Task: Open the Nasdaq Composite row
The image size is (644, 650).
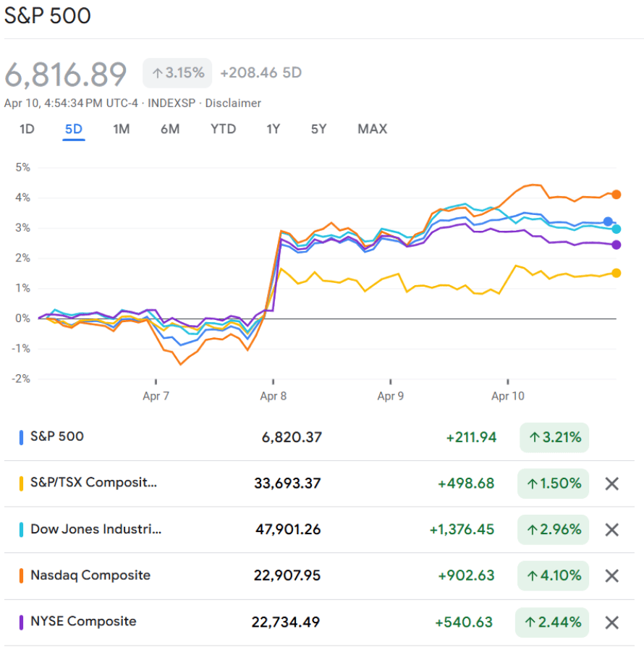Action: point(90,576)
